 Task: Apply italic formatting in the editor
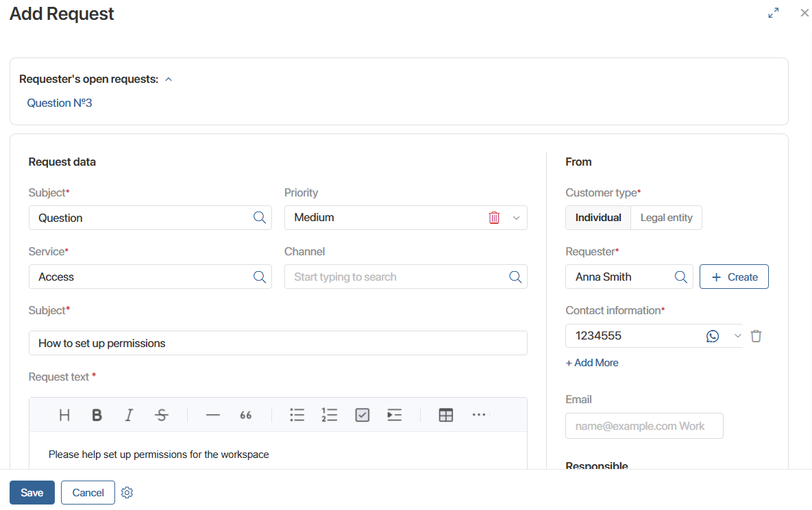tap(129, 415)
